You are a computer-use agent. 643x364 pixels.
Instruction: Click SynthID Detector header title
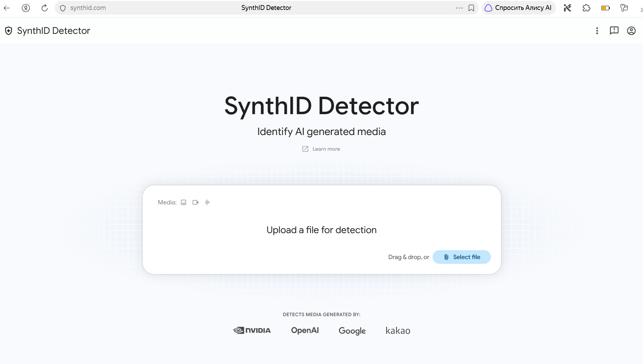coord(54,31)
